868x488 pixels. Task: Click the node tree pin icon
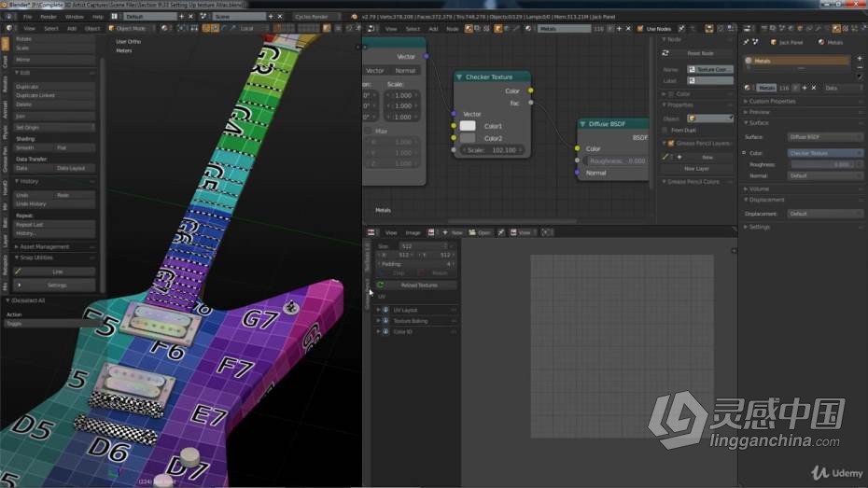[682, 29]
